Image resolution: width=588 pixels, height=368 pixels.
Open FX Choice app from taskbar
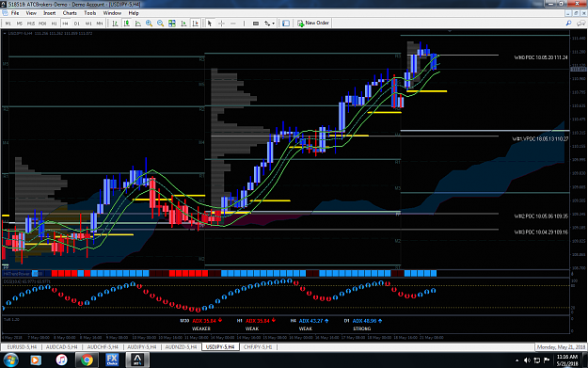click(112, 360)
